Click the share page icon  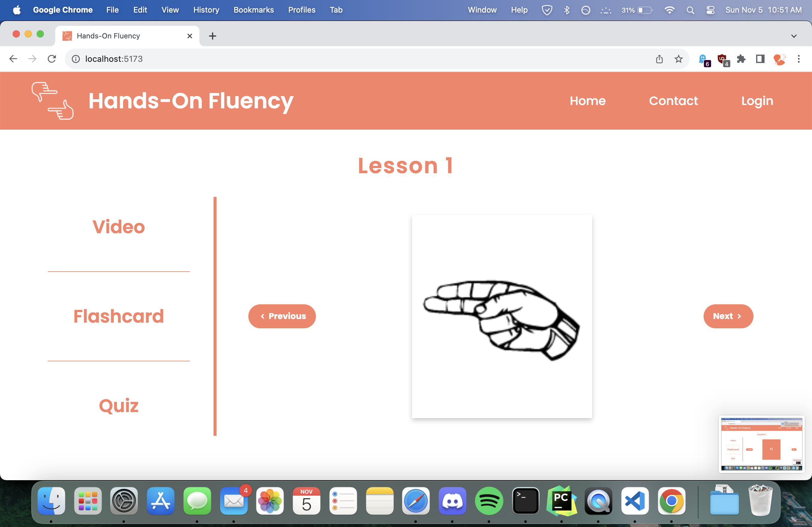659,59
